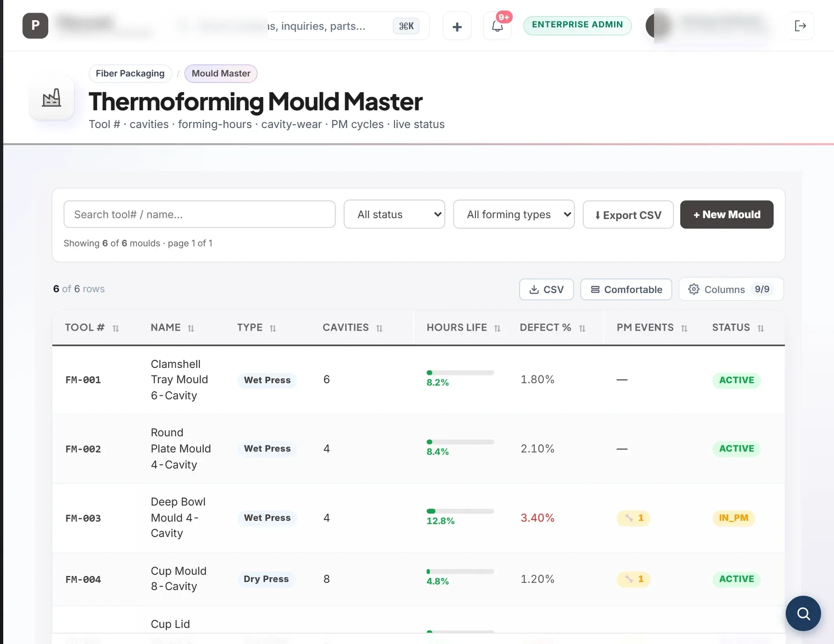Sort by TYPE column sort icon
Viewport: 834px width, 644px height.
(x=273, y=328)
